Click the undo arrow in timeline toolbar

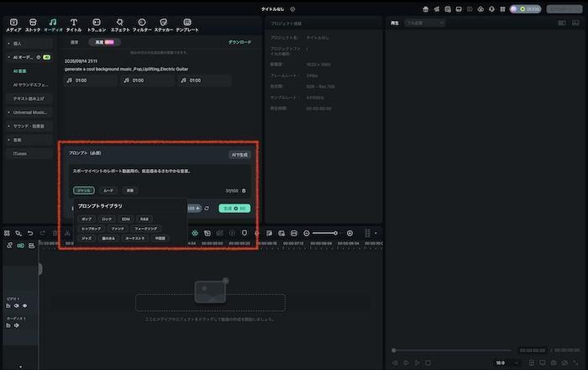click(x=30, y=233)
